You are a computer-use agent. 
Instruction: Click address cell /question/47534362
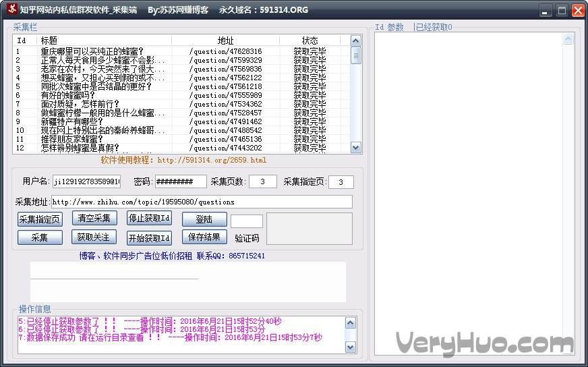click(x=225, y=104)
